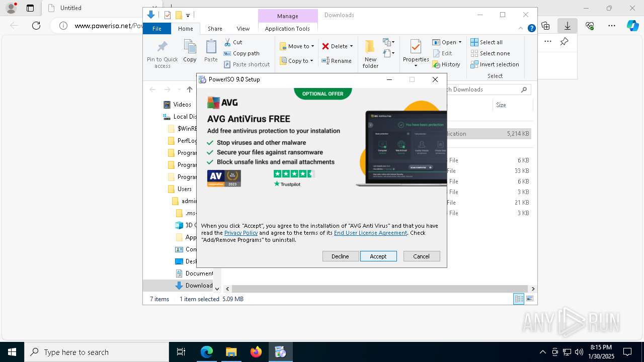
Task: Click the quick access Properties checkmark icon
Action: (x=168, y=15)
